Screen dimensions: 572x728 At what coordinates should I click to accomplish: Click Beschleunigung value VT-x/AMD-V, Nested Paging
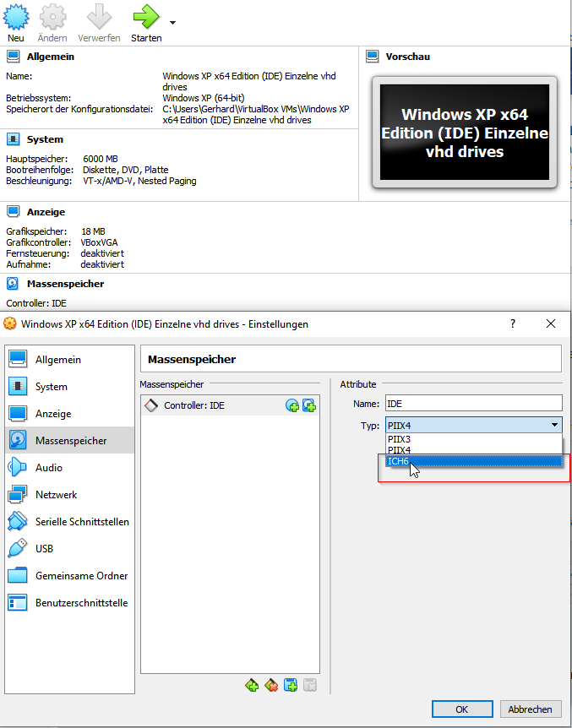pos(139,181)
